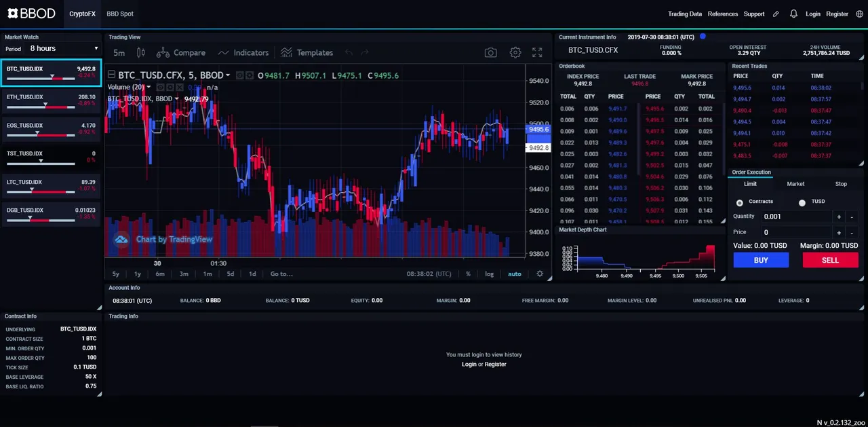Click the undo arrow in chart toolbar

tap(349, 52)
